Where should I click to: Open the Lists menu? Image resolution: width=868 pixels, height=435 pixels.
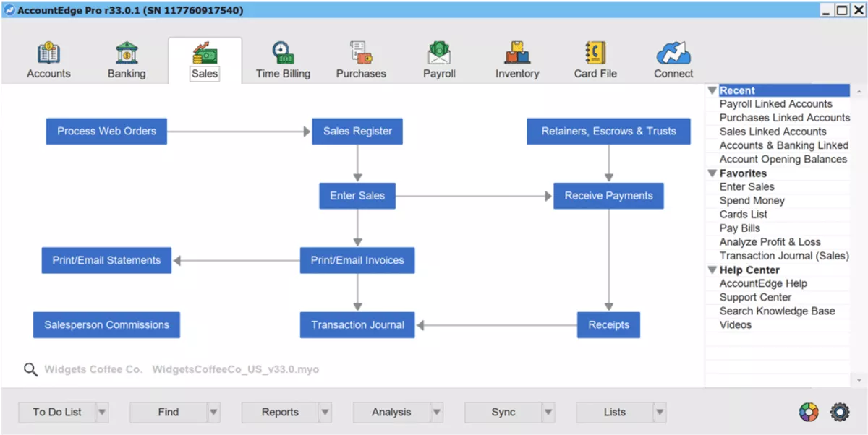pos(614,412)
